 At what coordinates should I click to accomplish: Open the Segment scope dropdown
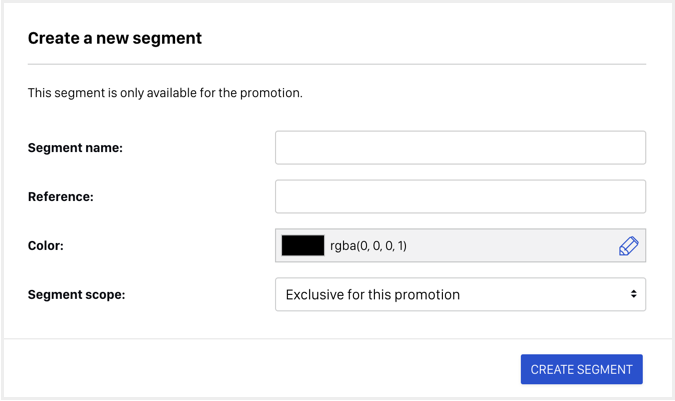point(460,294)
